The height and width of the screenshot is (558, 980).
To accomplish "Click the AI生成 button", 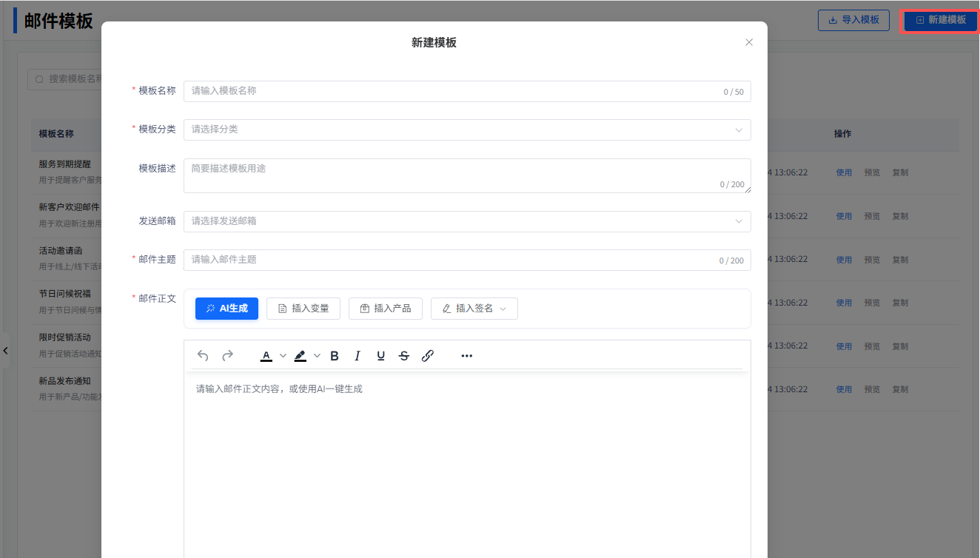I will pos(226,309).
